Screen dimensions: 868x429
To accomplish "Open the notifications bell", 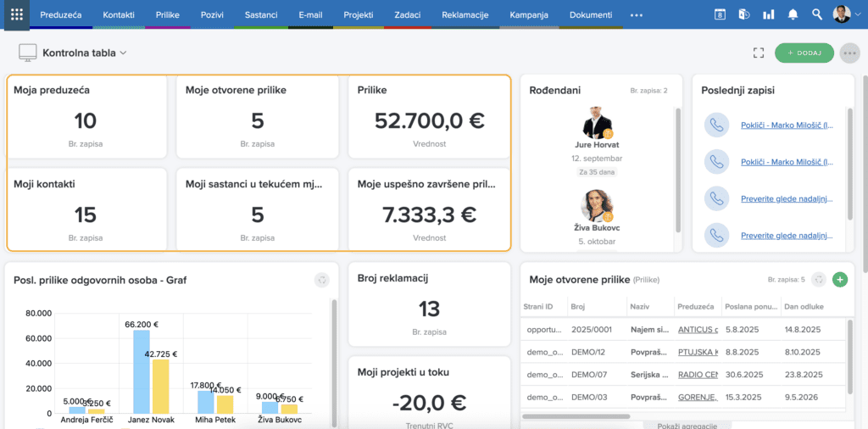I will point(793,15).
